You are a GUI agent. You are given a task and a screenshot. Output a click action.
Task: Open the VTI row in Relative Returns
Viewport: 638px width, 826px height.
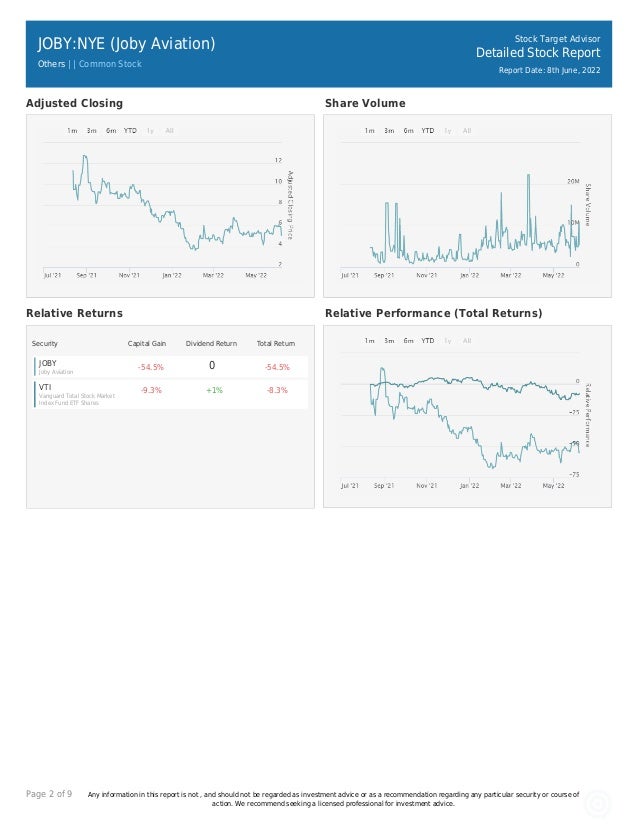point(171,394)
